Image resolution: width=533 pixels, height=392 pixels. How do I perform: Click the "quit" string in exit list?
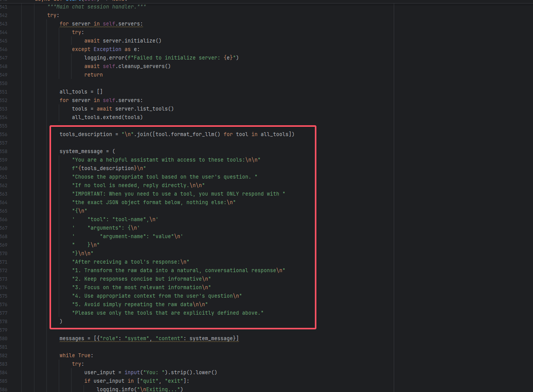point(149,381)
